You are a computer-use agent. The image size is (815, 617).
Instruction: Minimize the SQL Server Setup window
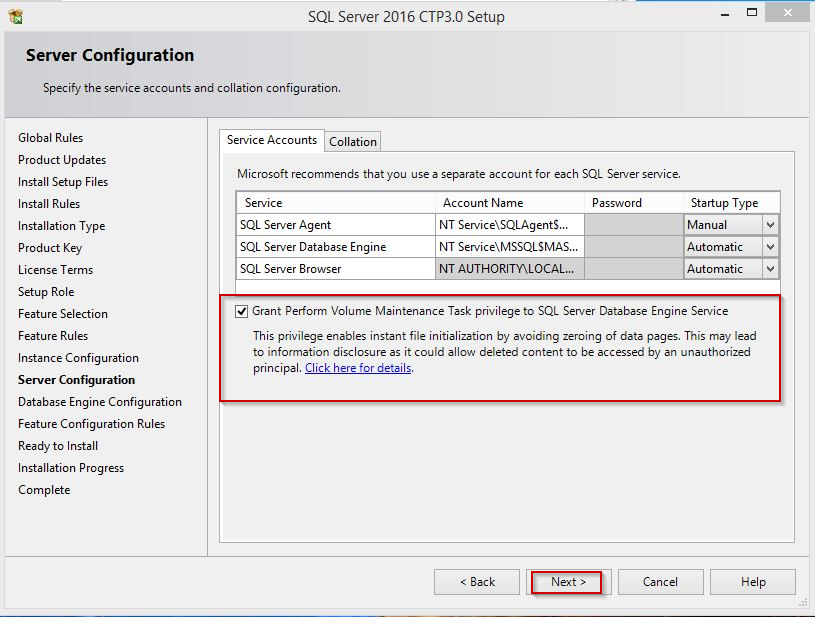[725, 14]
